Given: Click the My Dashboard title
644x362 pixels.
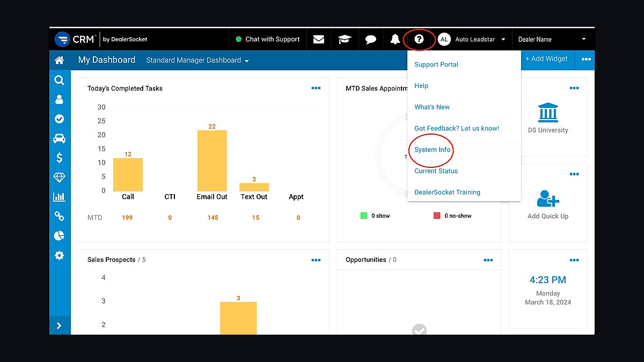Looking at the screenshot, I should [107, 60].
